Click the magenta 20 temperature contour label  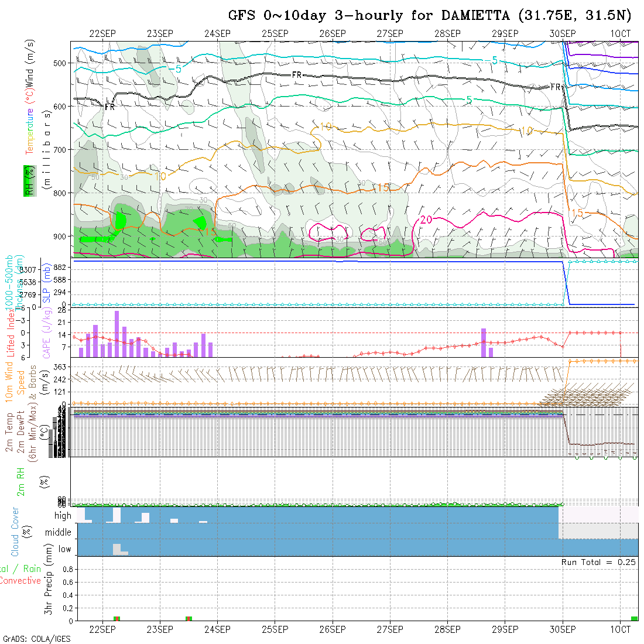tap(426, 220)
